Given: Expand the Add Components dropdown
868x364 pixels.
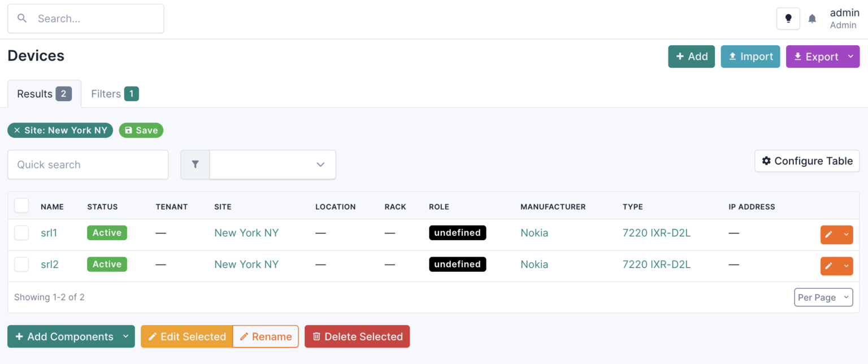Looking at the screenshot, I should coord(125,336).
